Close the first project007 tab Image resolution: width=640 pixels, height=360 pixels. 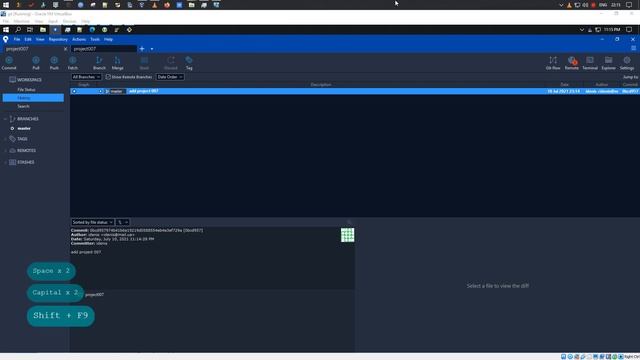(x=65, y=49)
